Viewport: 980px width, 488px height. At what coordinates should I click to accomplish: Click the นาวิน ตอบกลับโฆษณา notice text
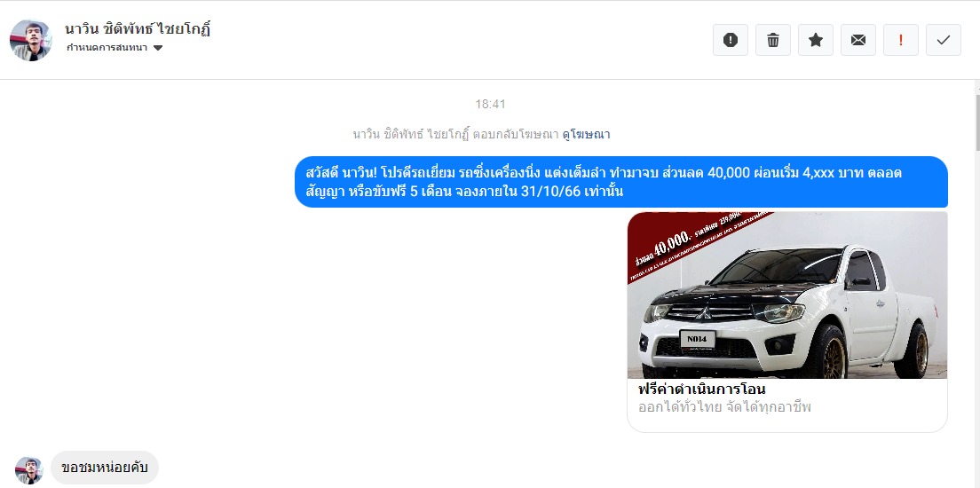click(455, 134)
